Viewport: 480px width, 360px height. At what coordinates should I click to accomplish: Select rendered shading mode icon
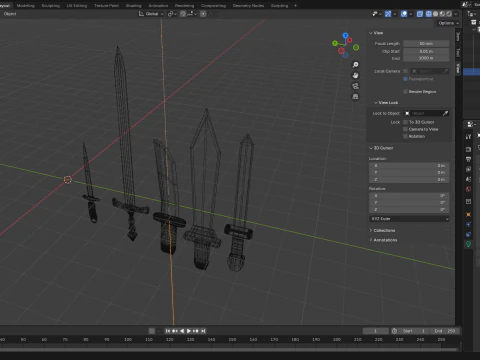(449, 14)
